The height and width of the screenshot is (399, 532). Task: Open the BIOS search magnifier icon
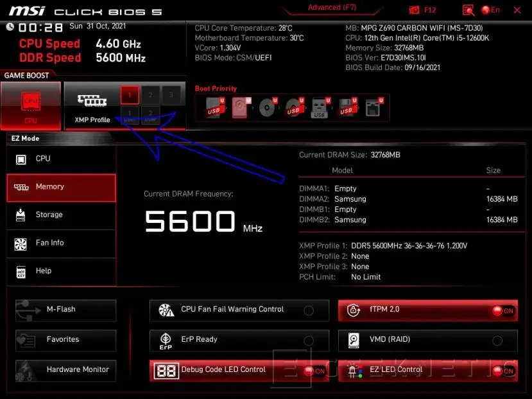(468, 10)
